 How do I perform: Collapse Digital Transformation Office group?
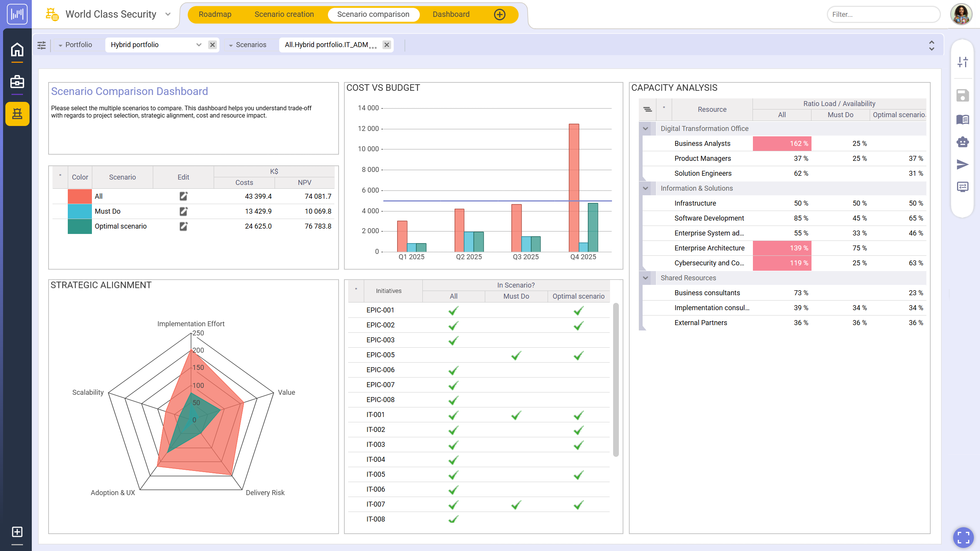coord(646,129)
